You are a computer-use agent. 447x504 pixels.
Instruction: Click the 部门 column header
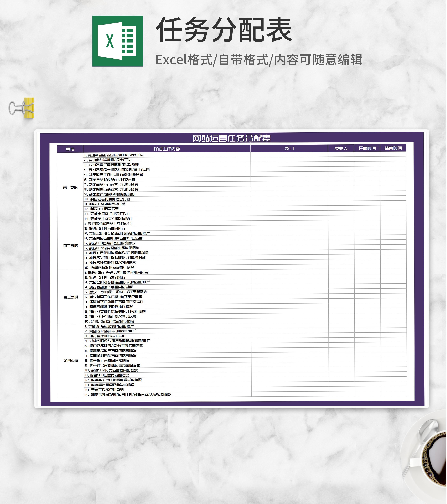tap(289, 148)
